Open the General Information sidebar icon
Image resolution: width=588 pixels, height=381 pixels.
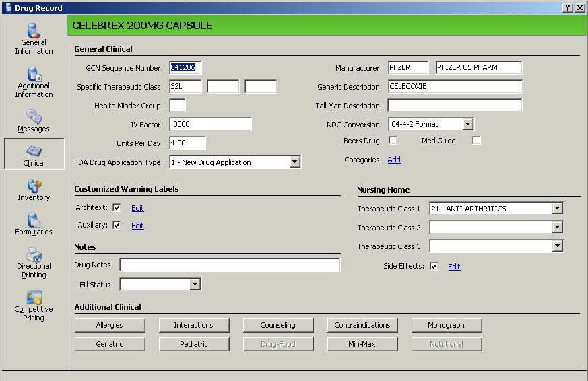34,39
